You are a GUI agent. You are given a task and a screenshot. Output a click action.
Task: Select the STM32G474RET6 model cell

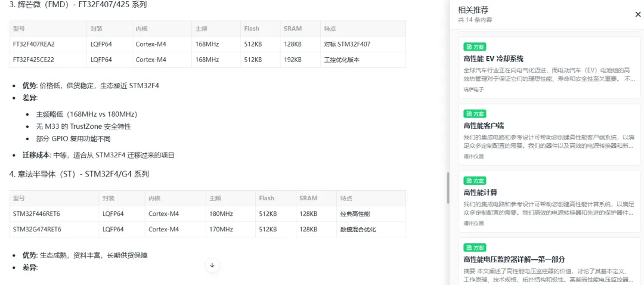tap(54, 229)
